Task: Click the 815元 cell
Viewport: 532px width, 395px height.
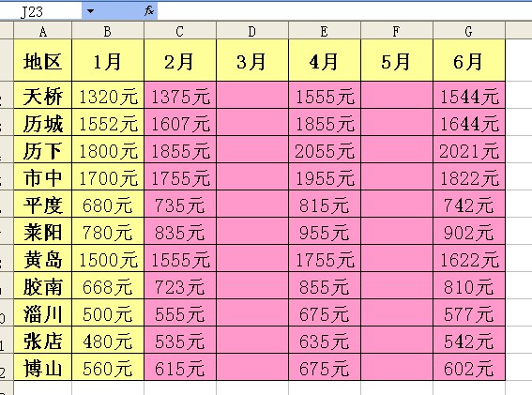Action: [325, 204]
